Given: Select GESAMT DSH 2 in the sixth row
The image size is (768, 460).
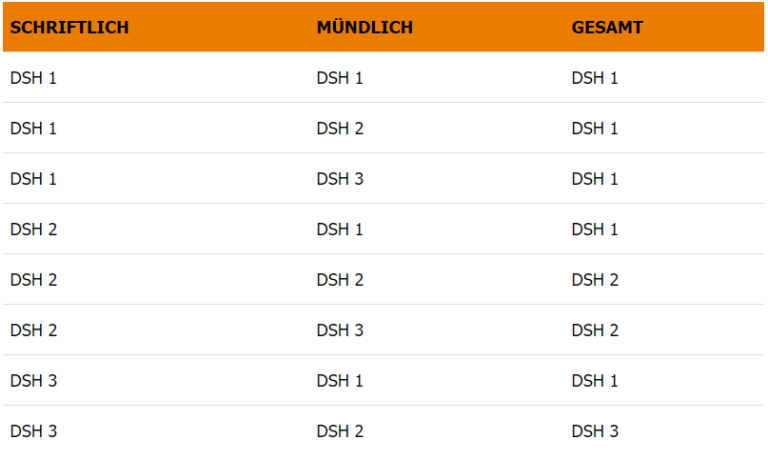Looking at the screenshot, I should [x=595, y=330].
